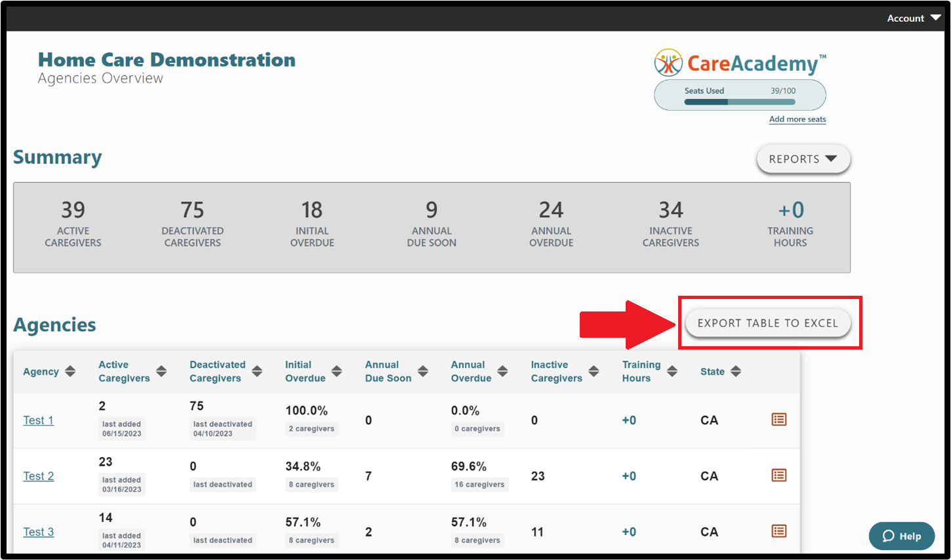This screenshot has width=951, height=560.
Task: Select the 75 Deactivated Caregivers summary
Action: 193,224
